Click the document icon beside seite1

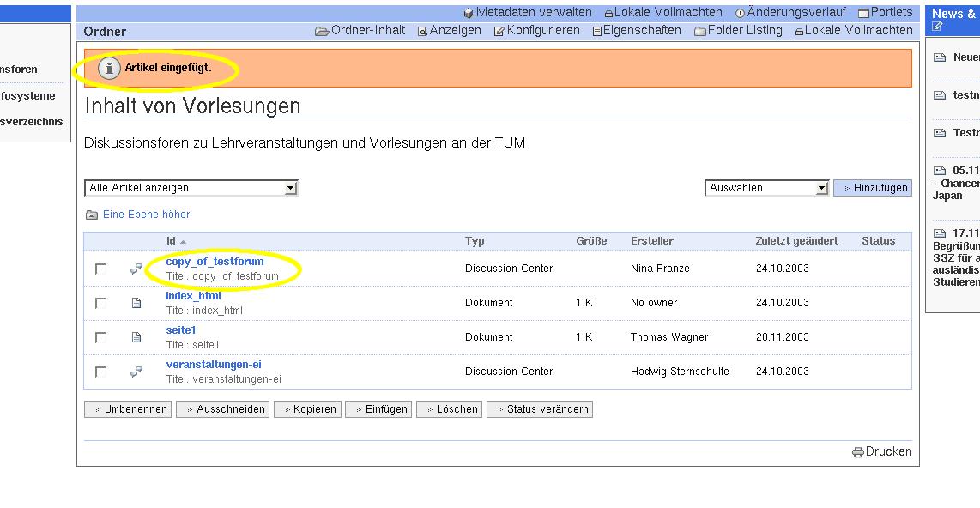coord(136,337)
